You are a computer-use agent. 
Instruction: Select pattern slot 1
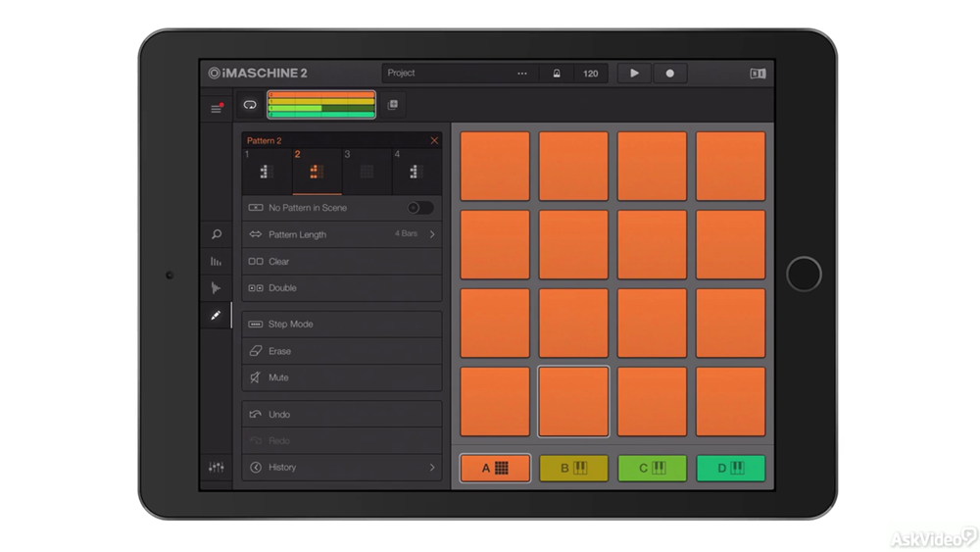coord(267,172)
